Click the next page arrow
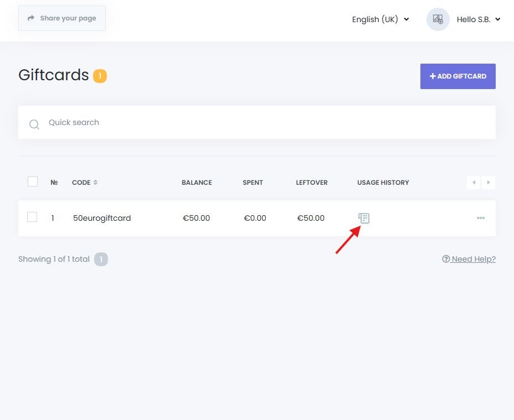Screen dimensions: 514x420 pyautogui.click(x=488, y=182)
